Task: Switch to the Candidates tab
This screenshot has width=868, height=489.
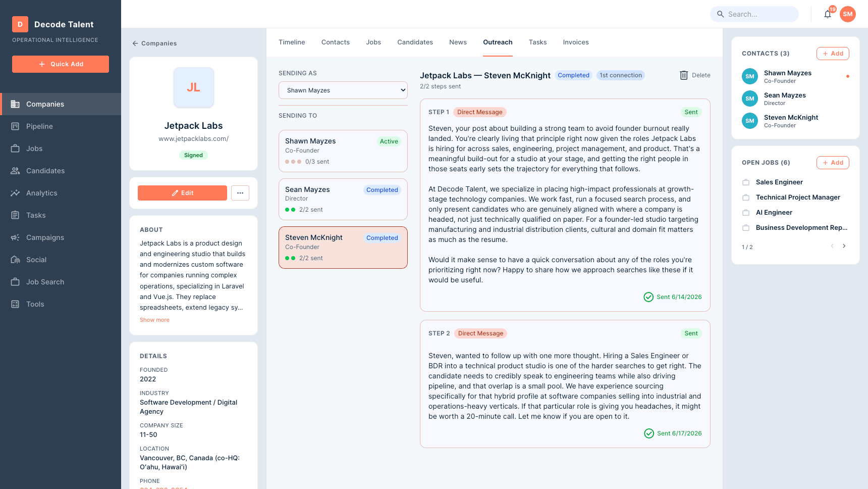Action: pos(415,42)
